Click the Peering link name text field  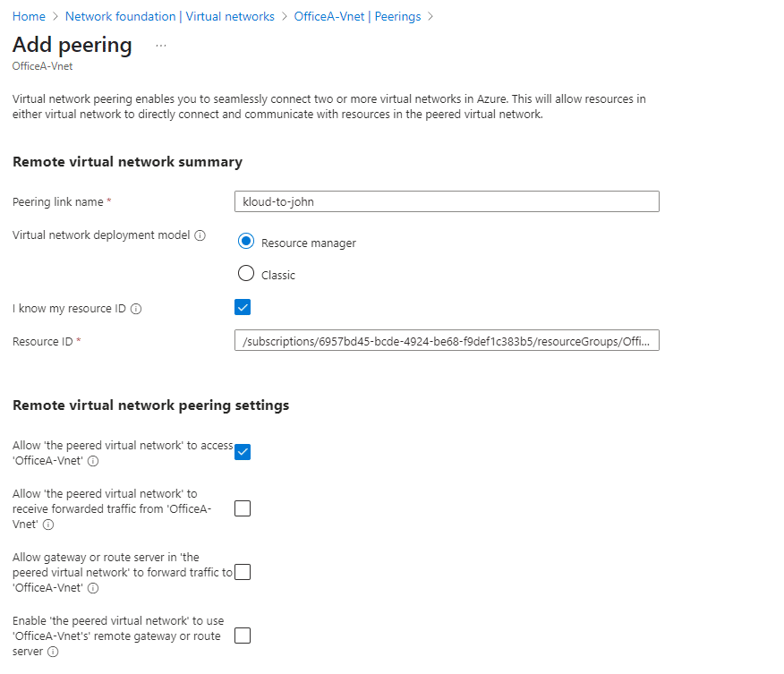pyautogui.click(x=446, y=201)
